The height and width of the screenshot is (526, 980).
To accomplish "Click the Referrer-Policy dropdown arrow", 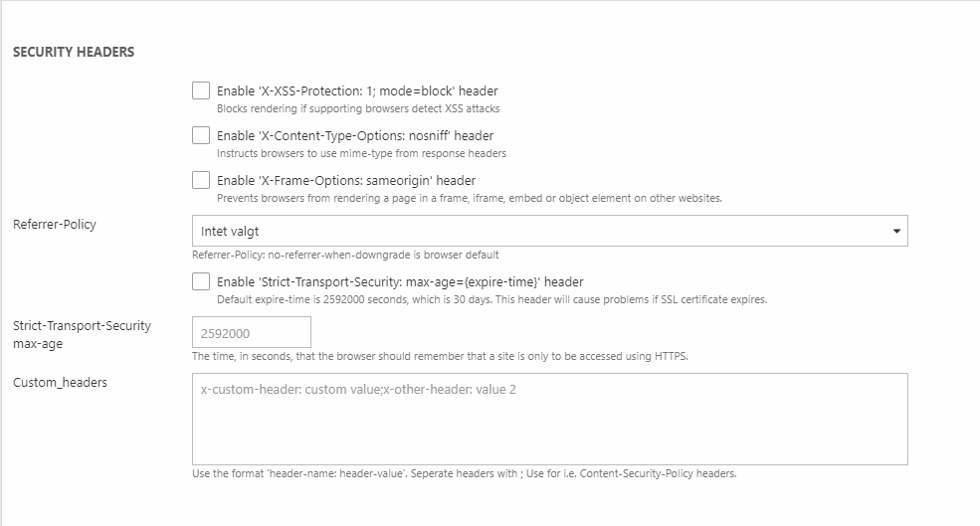I will click(896, 232).
